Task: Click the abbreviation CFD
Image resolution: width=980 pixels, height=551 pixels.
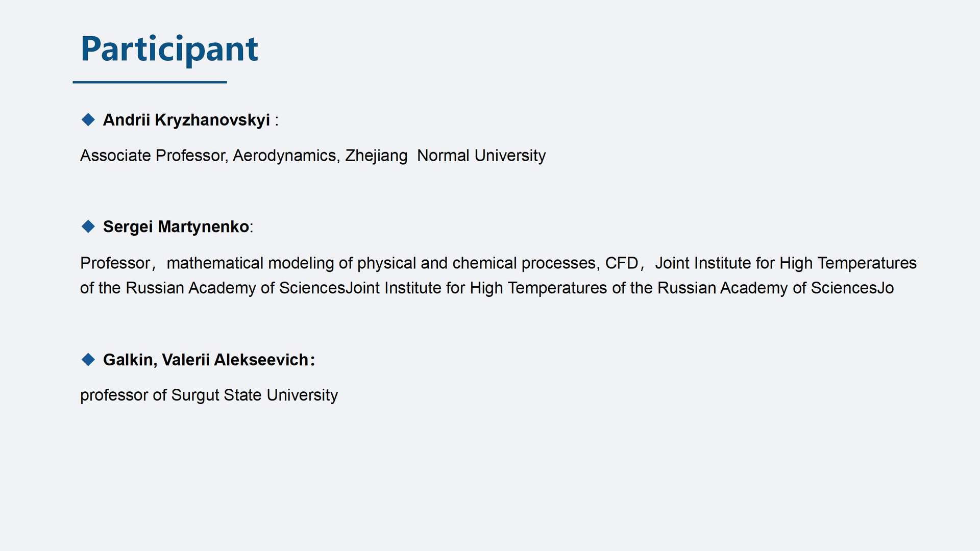Action: (x=621, y=263)
